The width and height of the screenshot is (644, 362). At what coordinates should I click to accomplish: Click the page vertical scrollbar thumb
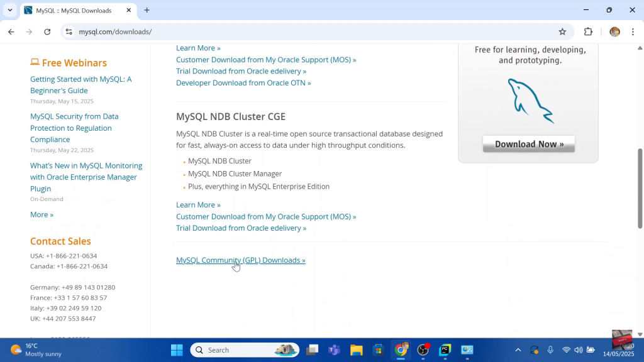640,189
